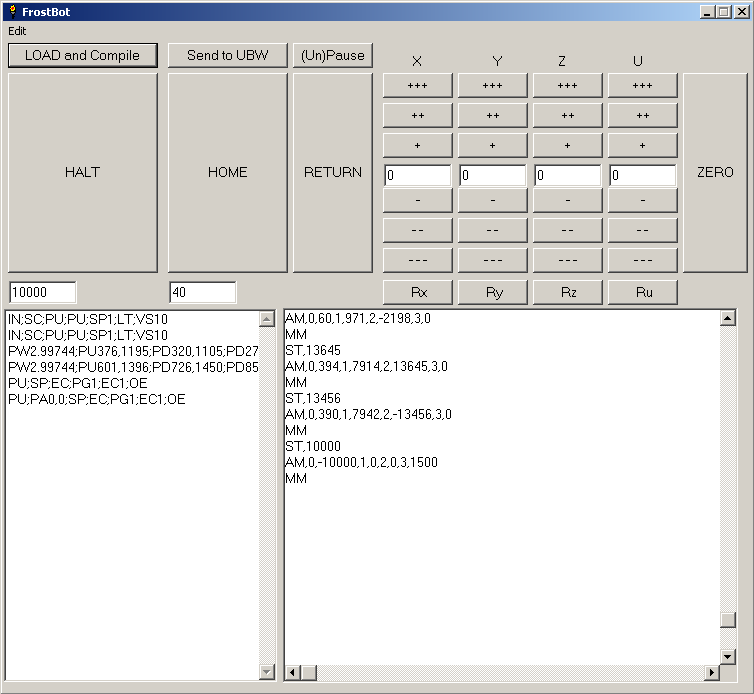Open the Edit menu
The height and width of the screenshot is (694, 754).
click(x=17, y=31)
